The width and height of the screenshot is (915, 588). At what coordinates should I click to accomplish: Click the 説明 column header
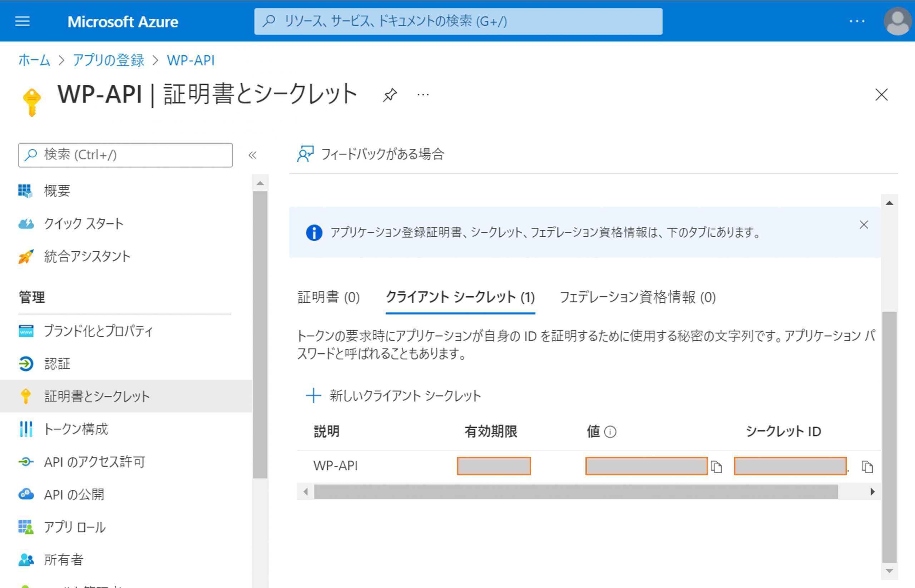(x=327, y=431)
